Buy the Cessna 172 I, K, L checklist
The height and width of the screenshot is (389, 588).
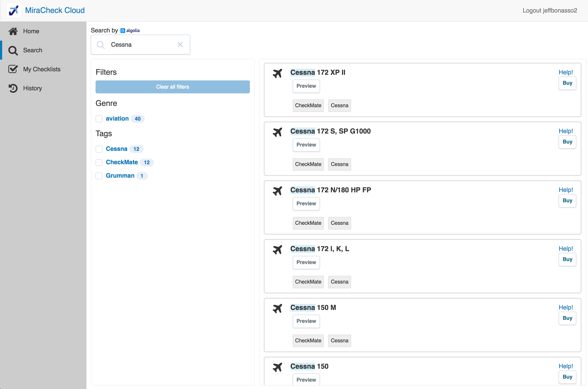[567, 260]
